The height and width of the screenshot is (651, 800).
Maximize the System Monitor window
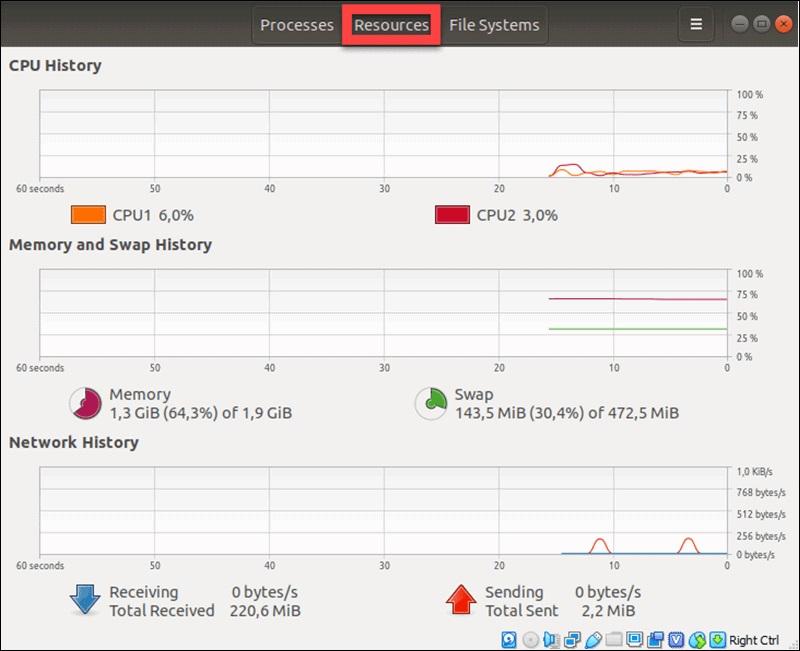761,23
